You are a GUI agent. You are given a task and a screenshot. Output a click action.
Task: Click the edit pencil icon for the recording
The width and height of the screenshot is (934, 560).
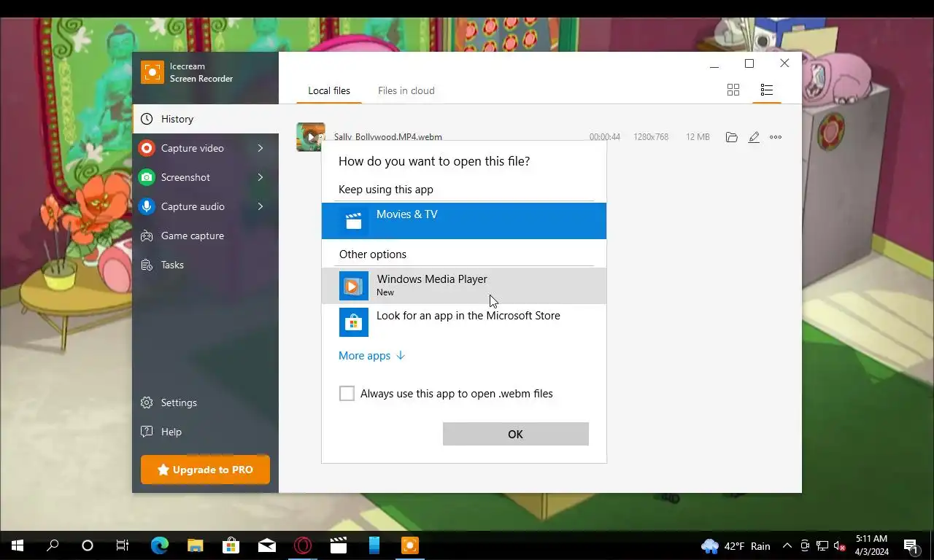754,137
